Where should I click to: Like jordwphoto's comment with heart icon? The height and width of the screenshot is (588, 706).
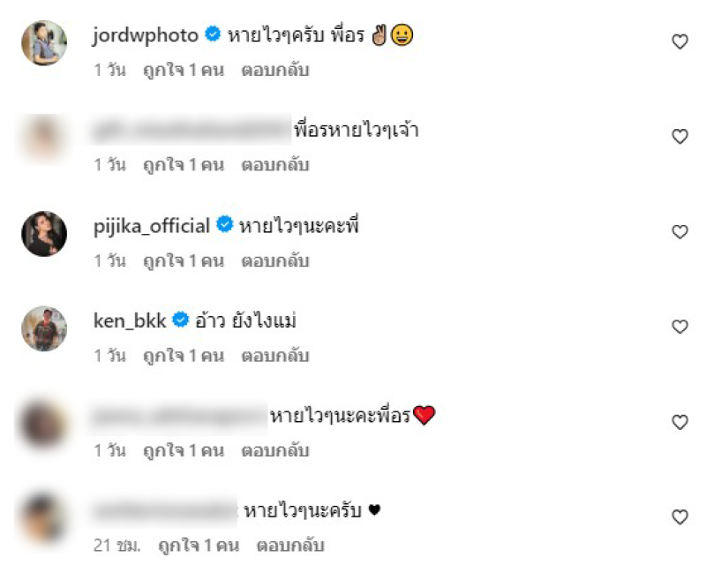coord(680,41)
